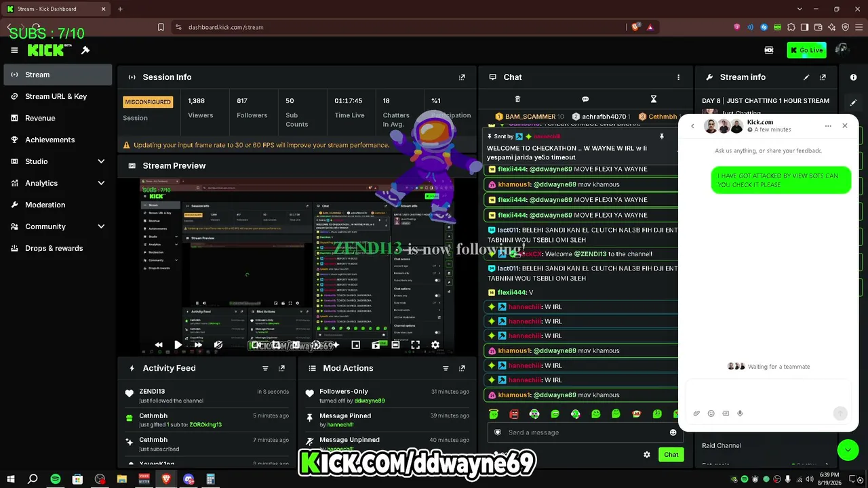Open Calculator from the taskbar
868x488 pixels.
tap(211, 479)
